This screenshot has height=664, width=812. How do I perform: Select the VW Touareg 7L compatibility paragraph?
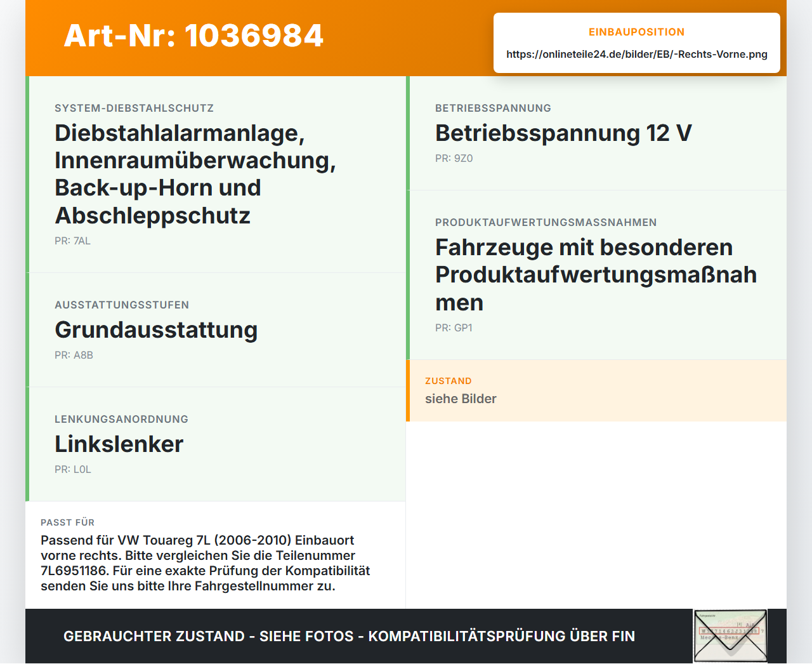[206, 563]
